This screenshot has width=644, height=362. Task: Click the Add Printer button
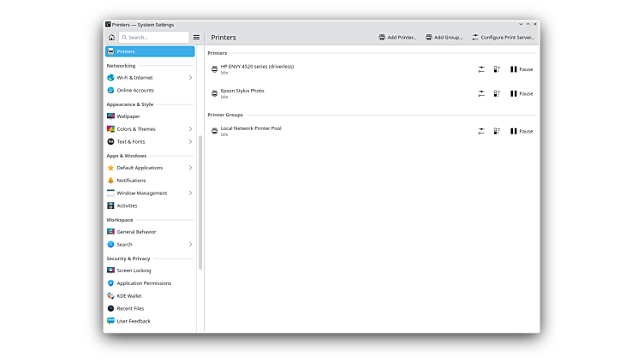click(x=397, y=38)
